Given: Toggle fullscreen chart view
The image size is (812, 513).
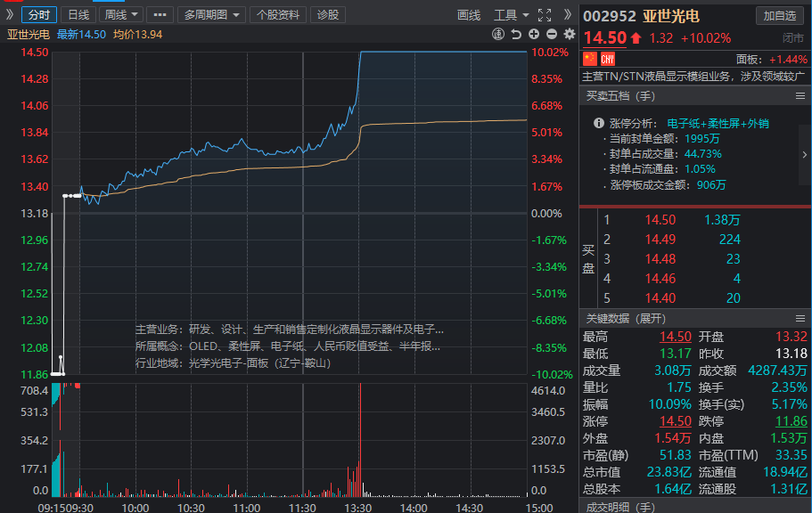Looking at the screenshot, I should pyautogui.click(x=545, y=15).
